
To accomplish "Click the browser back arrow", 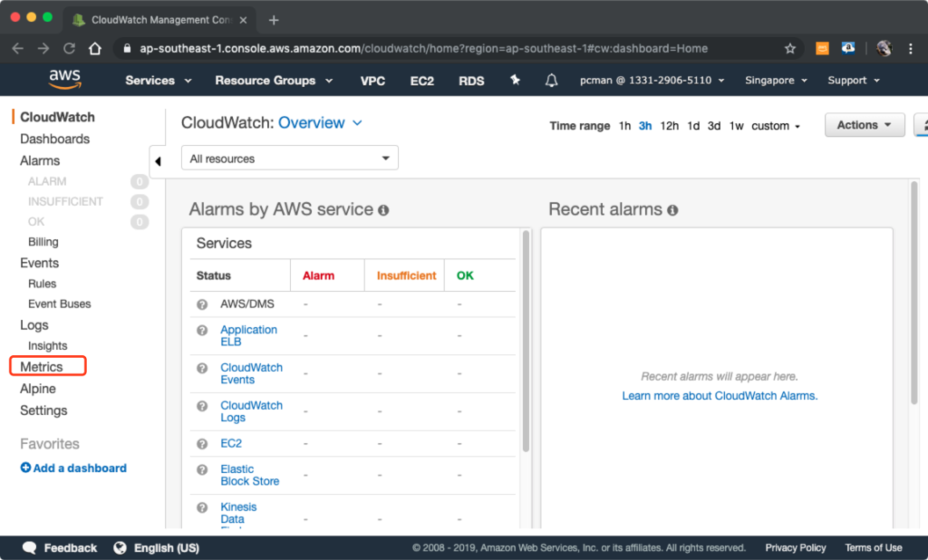I will coord(18,49).
